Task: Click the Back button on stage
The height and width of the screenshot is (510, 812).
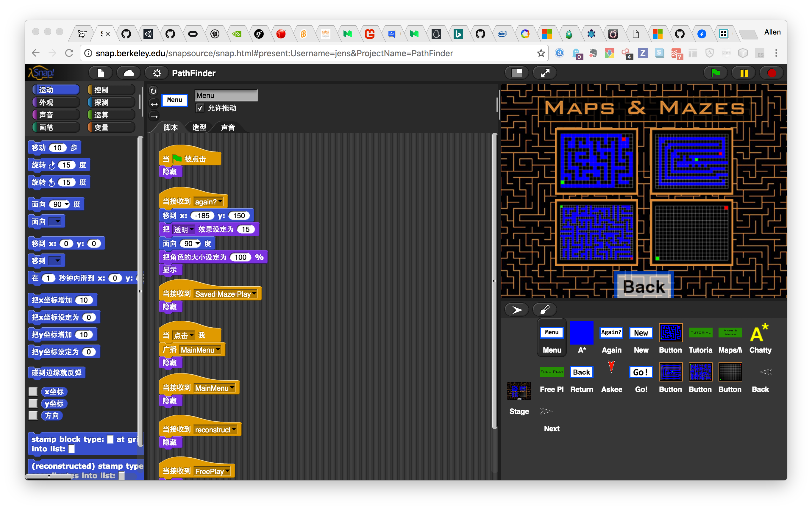Action: (x=644, y=287)
